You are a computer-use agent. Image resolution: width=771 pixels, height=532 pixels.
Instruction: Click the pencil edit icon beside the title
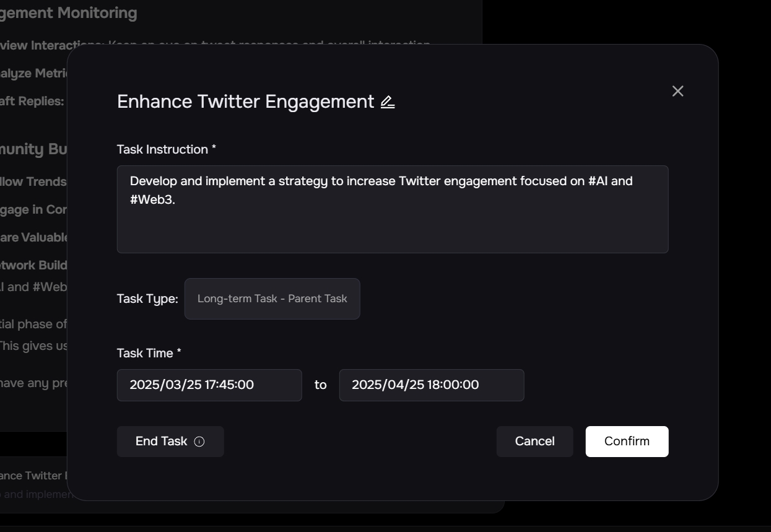388,102
